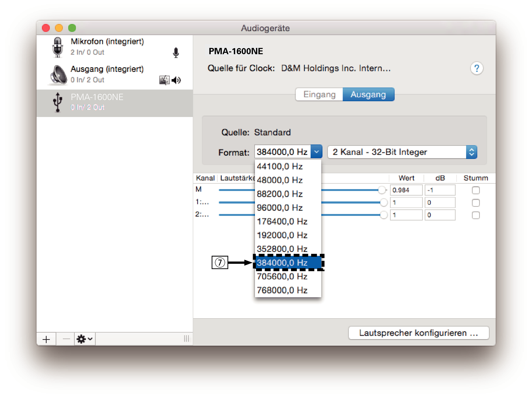The image size is (532, 398).
Task: Click the help question mark button
Action: pyautogui.click(x=476, y=68)
